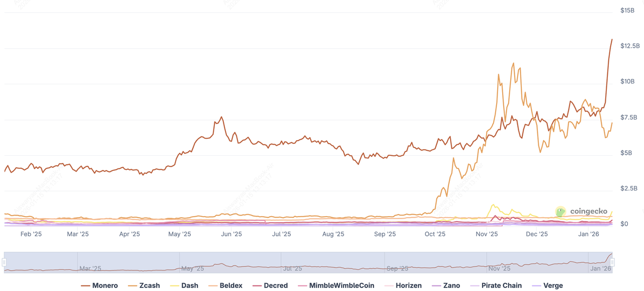Click the Beldex legend entry
Screen dimensions: 644x291
coord(225,285)
